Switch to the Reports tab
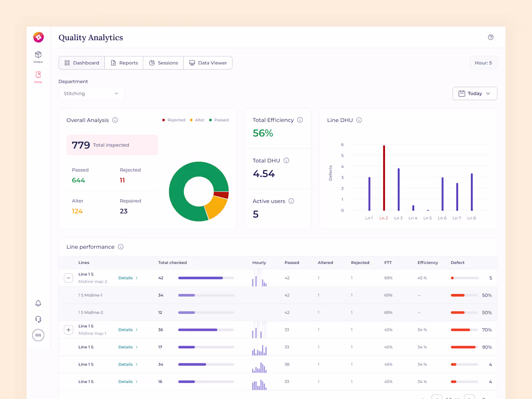Screen dimensions: 532x399 [x=124, y=62]
